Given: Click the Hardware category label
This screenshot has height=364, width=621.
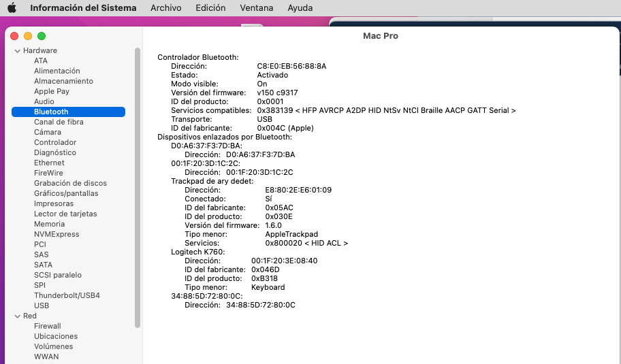Looking at the screenshot, I should click(40, 50).
